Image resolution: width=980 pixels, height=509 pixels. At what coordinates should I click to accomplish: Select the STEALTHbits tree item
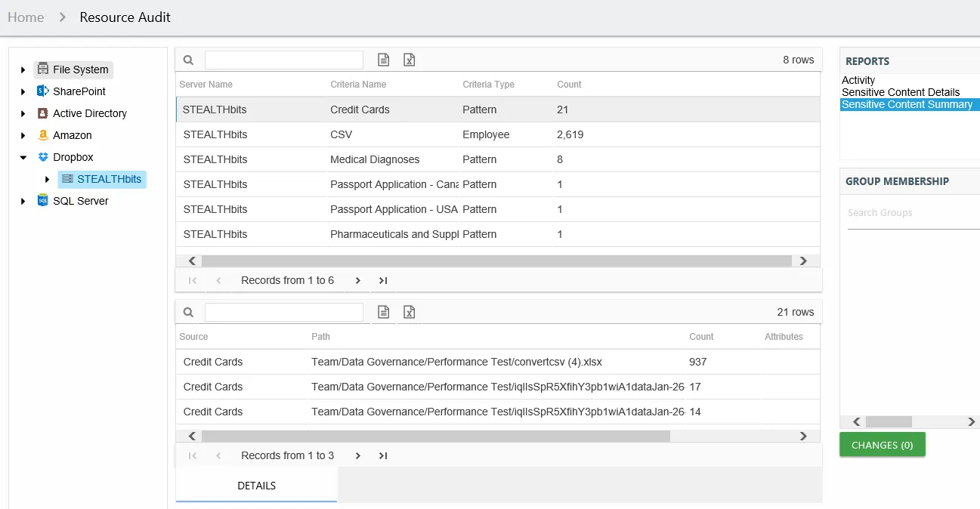(x=102, y=179)
